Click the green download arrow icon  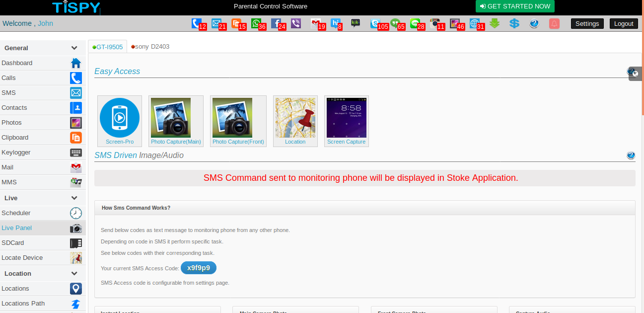click(x=495, y=23)
